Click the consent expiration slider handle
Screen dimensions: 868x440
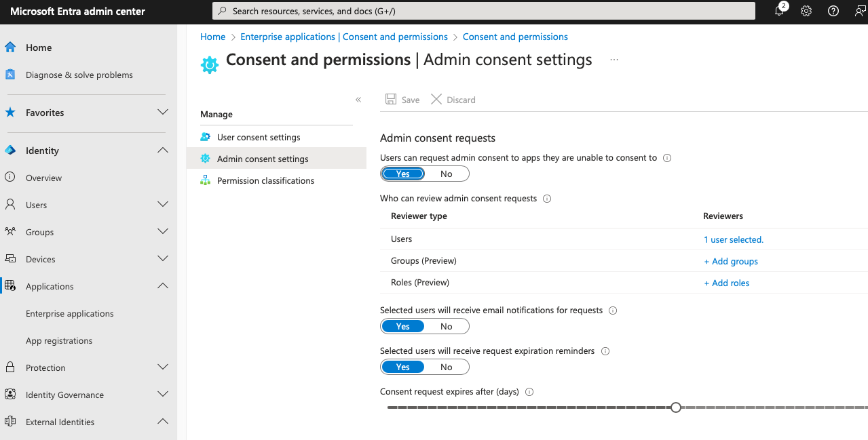pyautogui.click(x=675, y=407)
